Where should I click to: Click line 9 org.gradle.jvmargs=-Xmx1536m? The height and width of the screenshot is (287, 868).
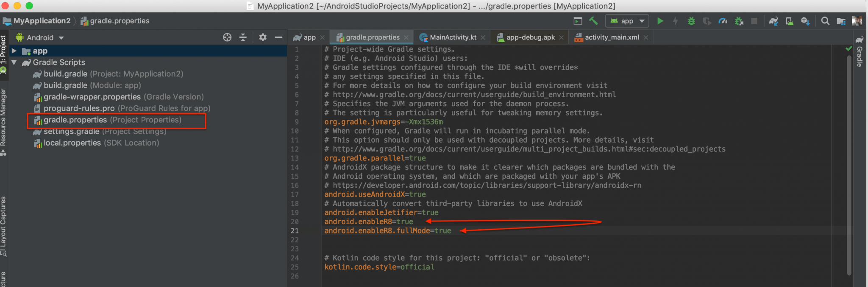(x=384, y=122)
